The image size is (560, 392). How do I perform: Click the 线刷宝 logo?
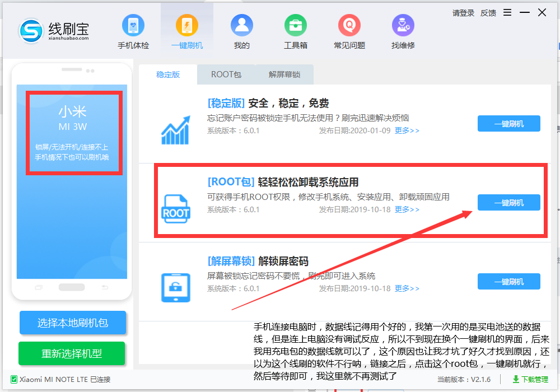(54, 31)
